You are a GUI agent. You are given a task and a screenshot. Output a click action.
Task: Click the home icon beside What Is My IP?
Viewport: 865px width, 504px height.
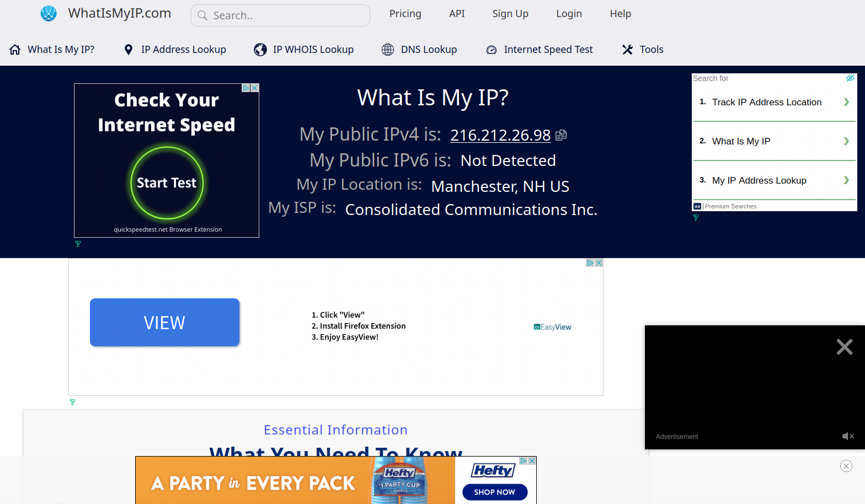pos(15,50)
